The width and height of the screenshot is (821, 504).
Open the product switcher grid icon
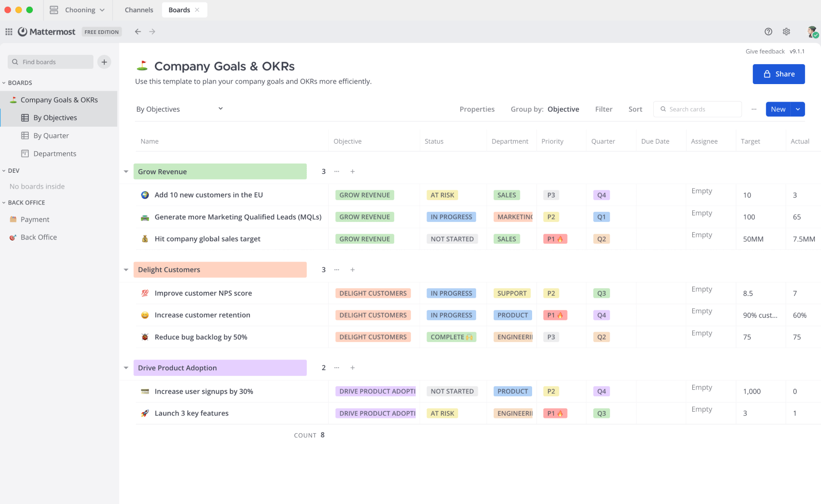pos(9,32)
